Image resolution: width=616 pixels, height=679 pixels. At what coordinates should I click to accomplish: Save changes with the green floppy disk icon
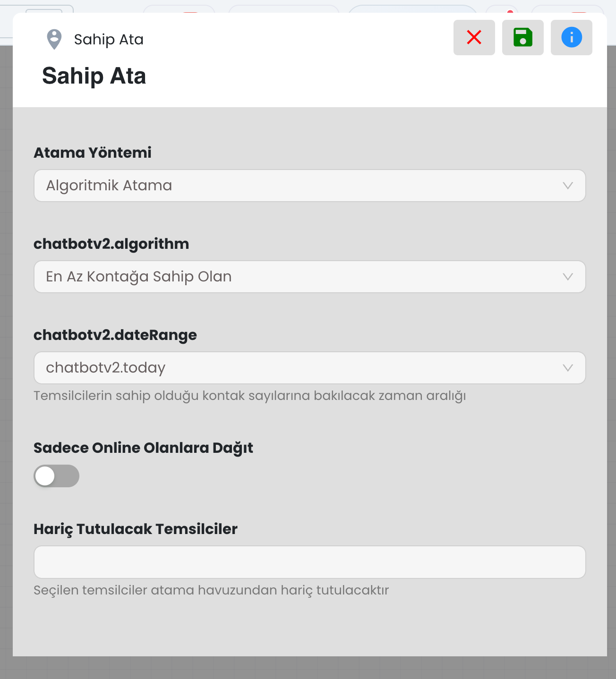click(522, 37)
